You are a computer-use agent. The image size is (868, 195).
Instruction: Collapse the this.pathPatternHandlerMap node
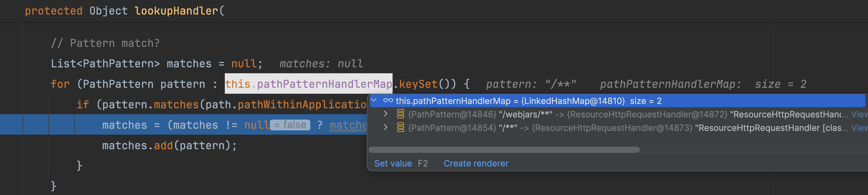[374, 100]
